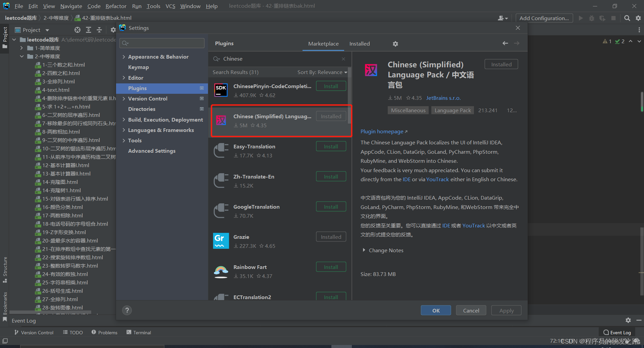Open the Event Log settings gear
The height and width of the screenshot is (348, 644).
point(628,320)
